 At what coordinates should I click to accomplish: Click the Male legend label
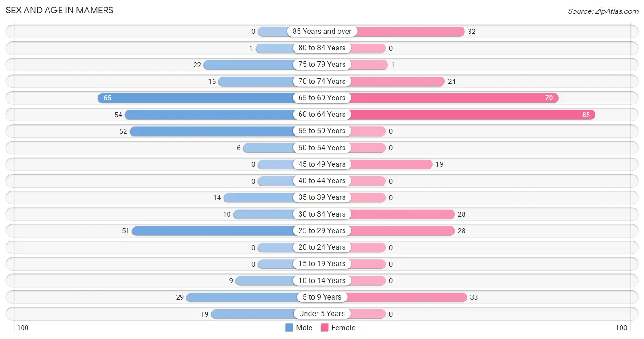click(x=304, y=328)
